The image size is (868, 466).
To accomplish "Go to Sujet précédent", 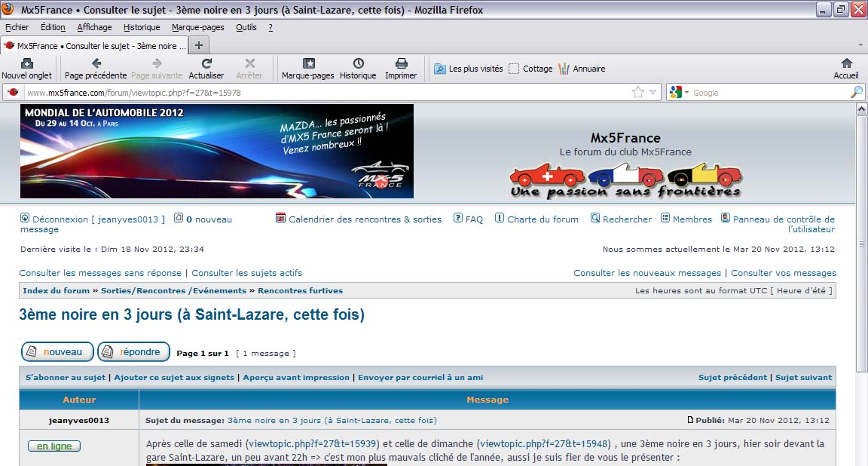I will point(732,377).
